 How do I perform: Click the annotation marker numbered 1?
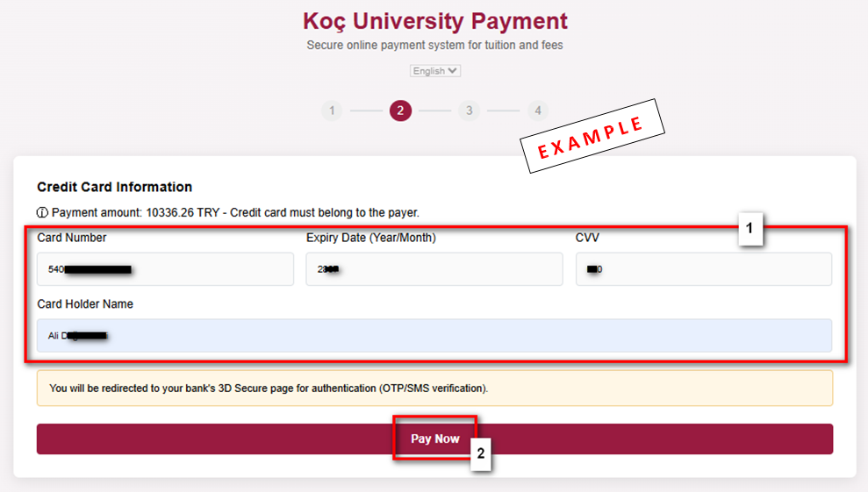[750, 230]
